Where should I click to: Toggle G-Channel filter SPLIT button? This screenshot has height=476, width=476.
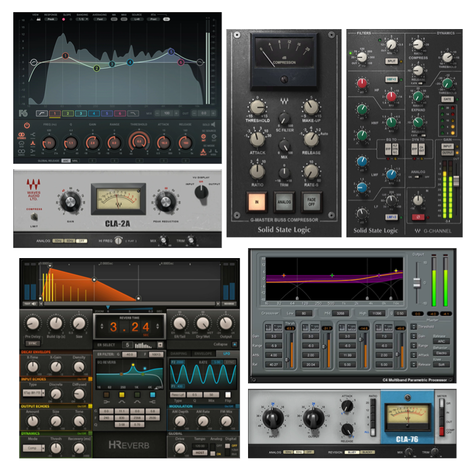click(x=391, y=61)
